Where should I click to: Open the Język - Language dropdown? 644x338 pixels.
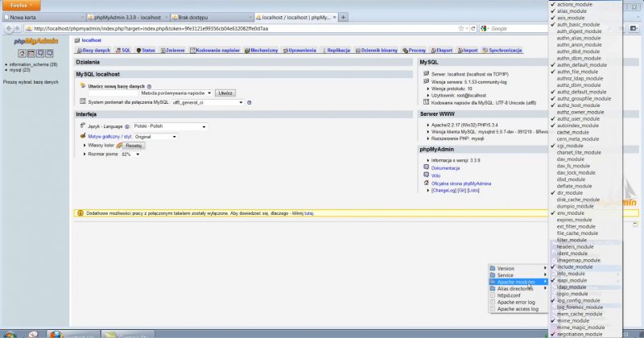click(x=169, y=126)
